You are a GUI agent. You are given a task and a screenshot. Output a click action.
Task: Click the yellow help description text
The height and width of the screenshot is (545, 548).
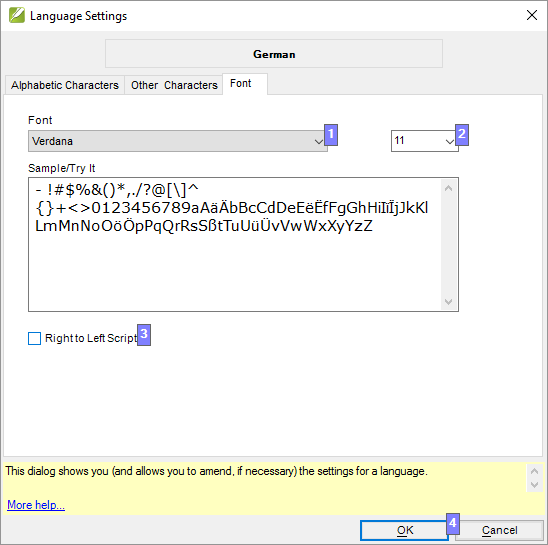216,471
